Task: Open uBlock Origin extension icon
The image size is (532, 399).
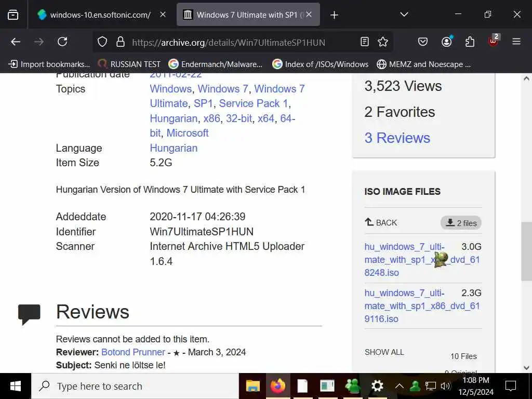Action: (494, 41)
